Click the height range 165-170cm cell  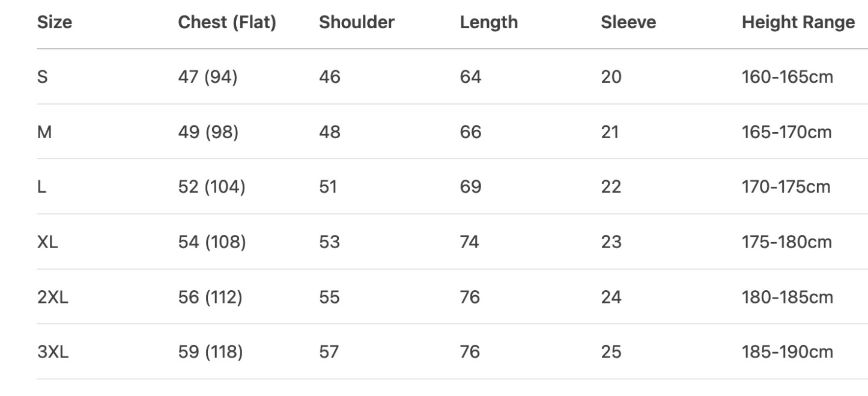787,132
